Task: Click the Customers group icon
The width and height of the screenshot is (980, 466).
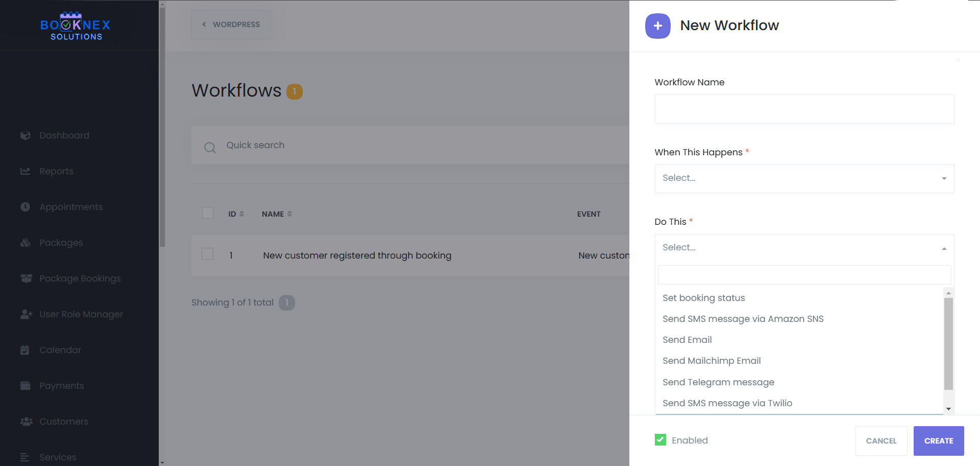Action: pyautogui.click(x=26, y=422)
